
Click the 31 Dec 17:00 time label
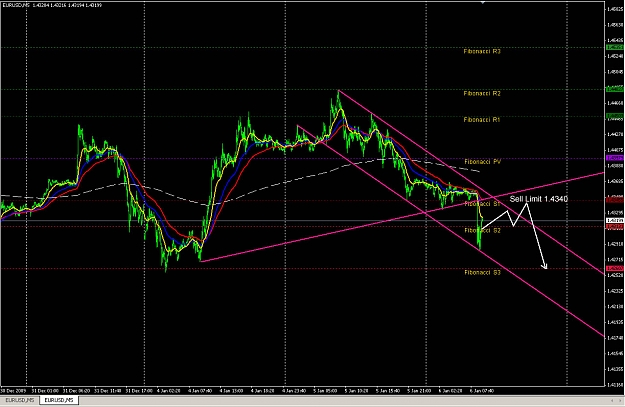(139, 391)
